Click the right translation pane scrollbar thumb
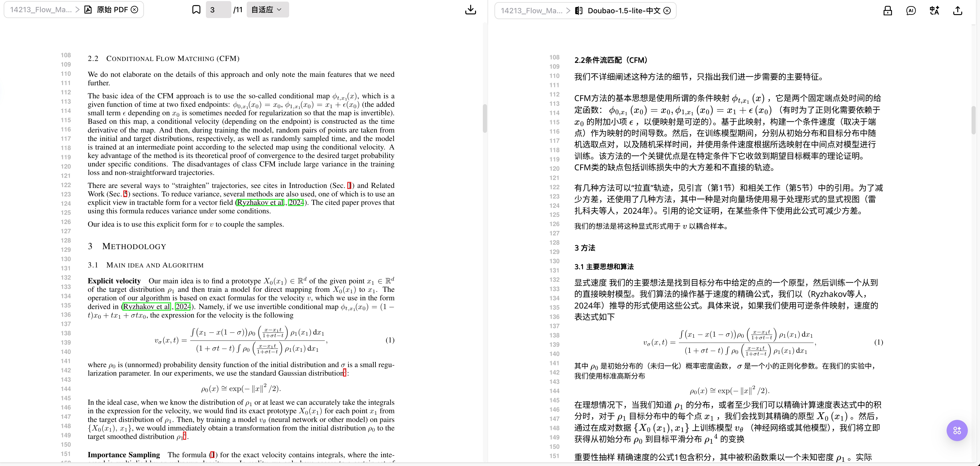 pyautogui.click(x=973, y=120)
